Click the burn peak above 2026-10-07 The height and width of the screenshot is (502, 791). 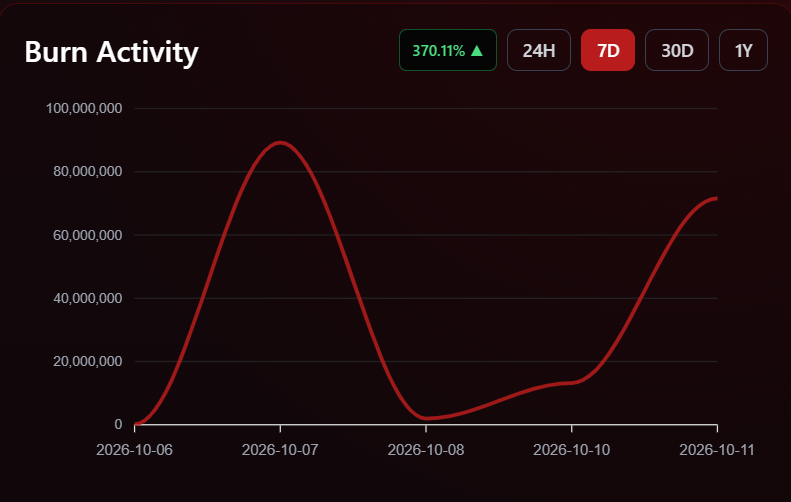280,143
